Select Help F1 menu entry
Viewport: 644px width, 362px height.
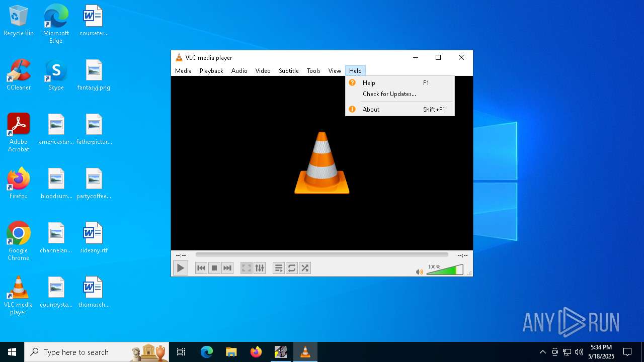tap(400, 83)
